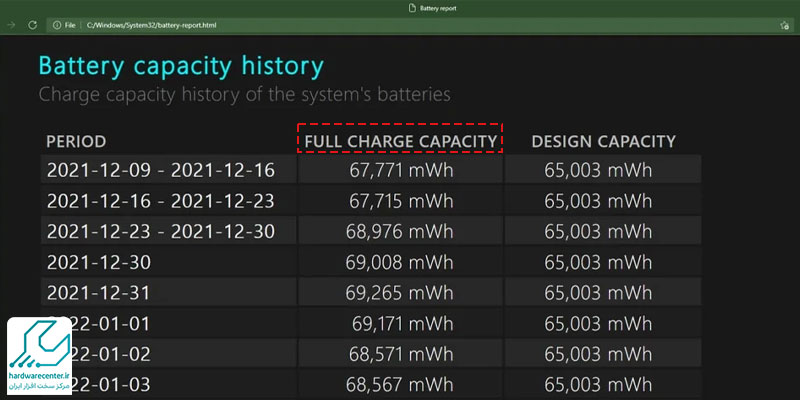Click the favorites star icon in address bar
Image resolution: width=800 pixels, height=400 pixels.
[x=785, y=25]
